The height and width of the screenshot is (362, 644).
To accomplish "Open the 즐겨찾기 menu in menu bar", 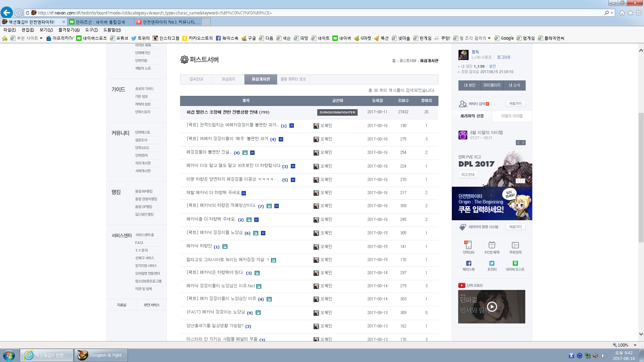I will 69,30.
